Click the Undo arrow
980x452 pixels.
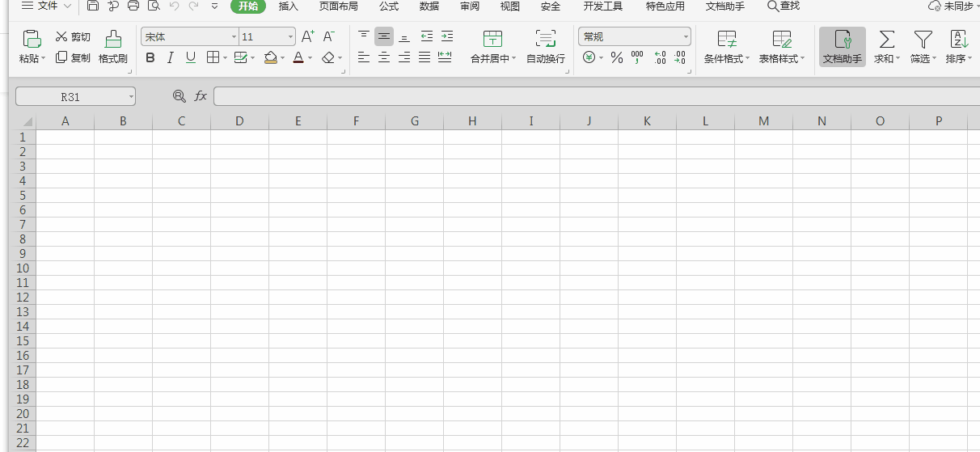175,6
